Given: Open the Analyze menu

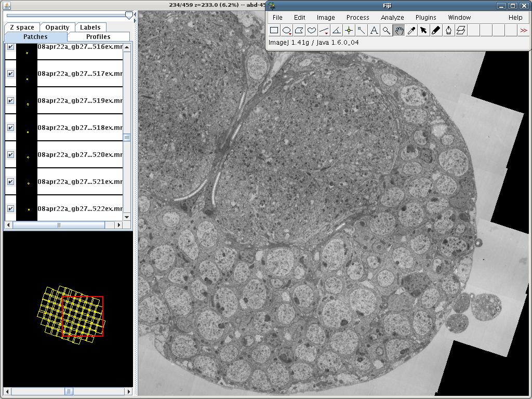Looking at the screenshot, I should (x=392, y=17).
